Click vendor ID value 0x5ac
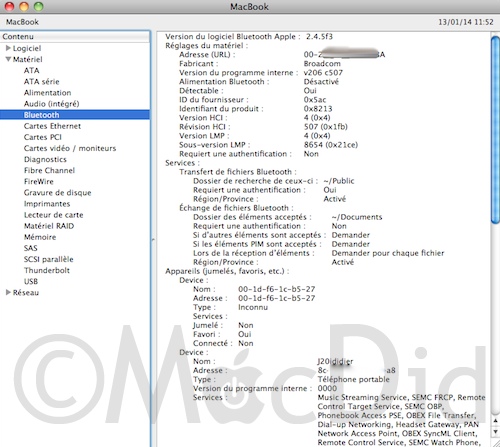Viewport: 500px width, 447px height. point(315,99)
